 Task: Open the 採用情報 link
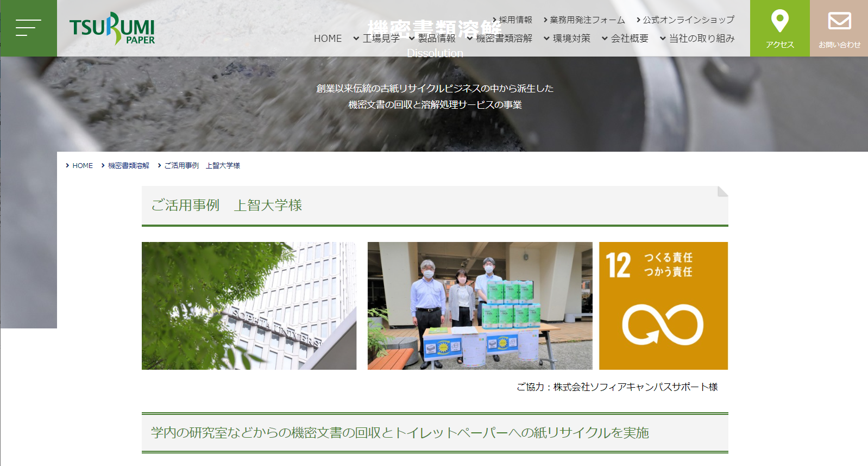point(512,20)
